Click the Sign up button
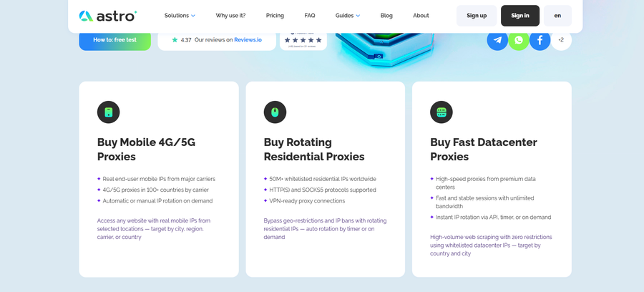The width and height of the screenshot is (644, 292). [x=477, y=16]
